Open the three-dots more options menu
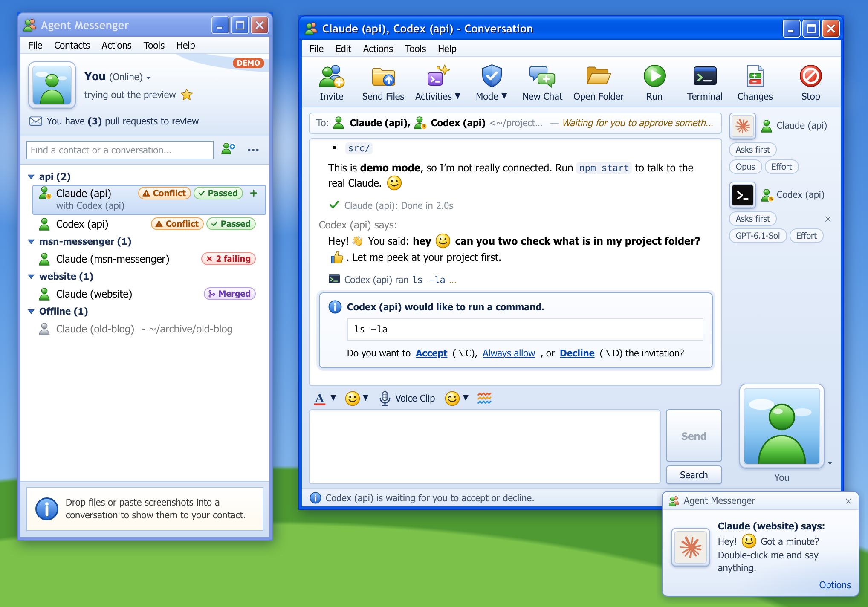 253,150
